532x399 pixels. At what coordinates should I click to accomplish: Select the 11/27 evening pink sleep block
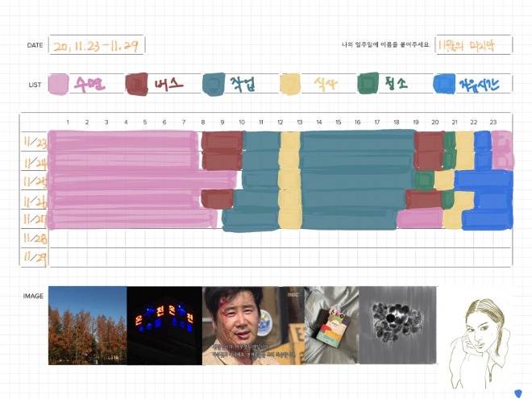[420, 218]
